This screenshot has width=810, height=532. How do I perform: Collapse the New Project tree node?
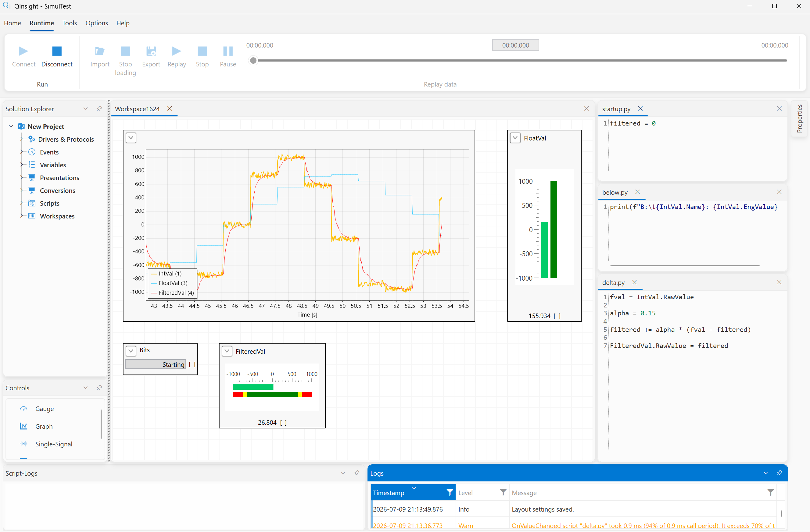[x=11, y=126]
